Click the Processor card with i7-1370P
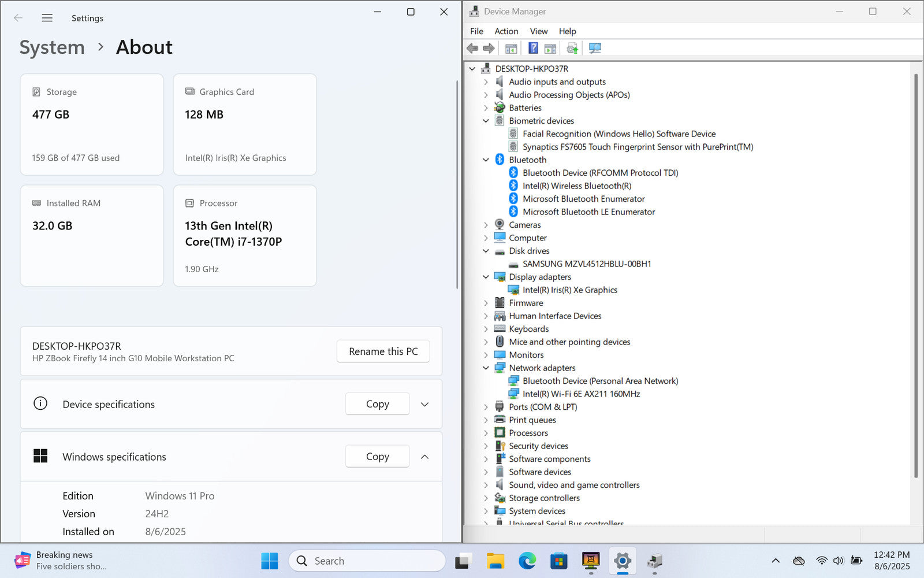This screenshot has width=924, height=578. pos(245,236)
